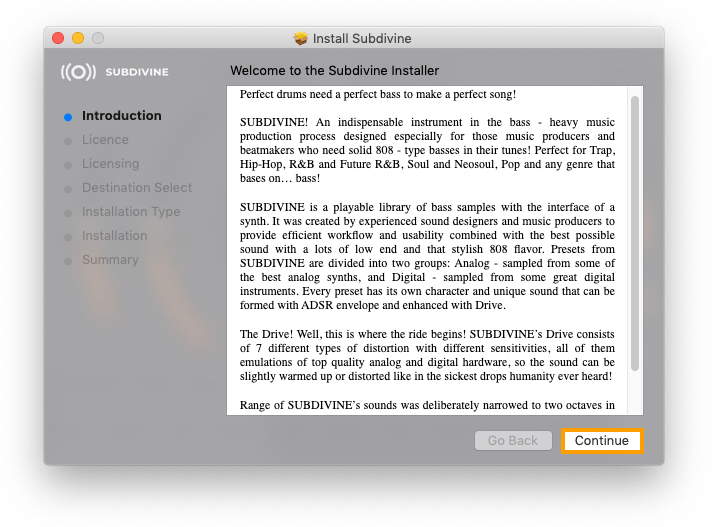Click the red close window button
The height and width of the screenshot is (527, 713).
click(x=58, y=38)
